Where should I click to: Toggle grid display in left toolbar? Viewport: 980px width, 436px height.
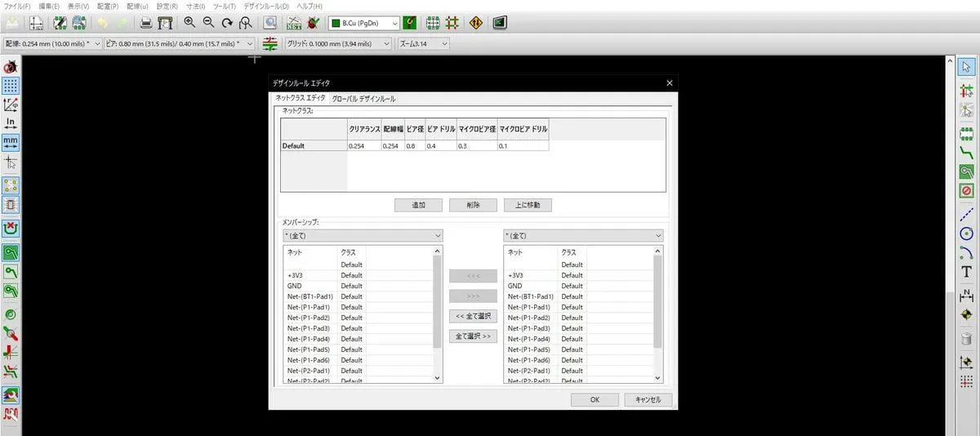point(11,85)
